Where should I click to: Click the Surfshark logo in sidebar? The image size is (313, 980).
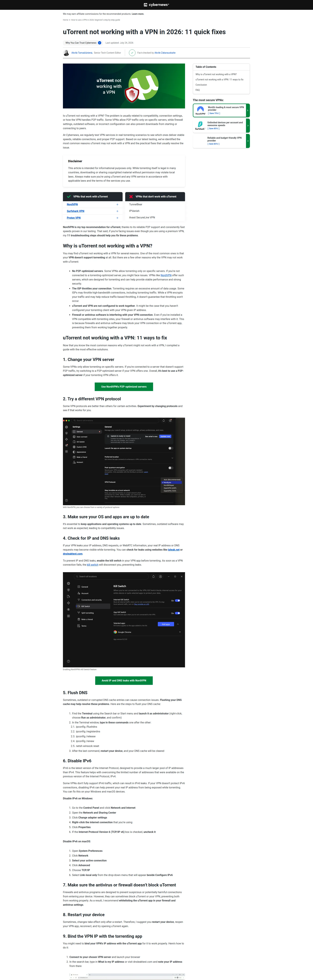(200, 126)
